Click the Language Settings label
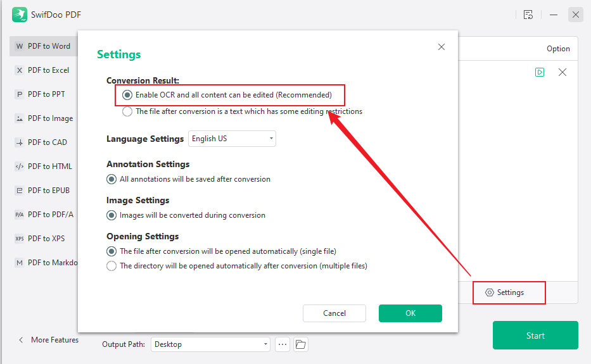591x364 pixels. click(144, 139)
